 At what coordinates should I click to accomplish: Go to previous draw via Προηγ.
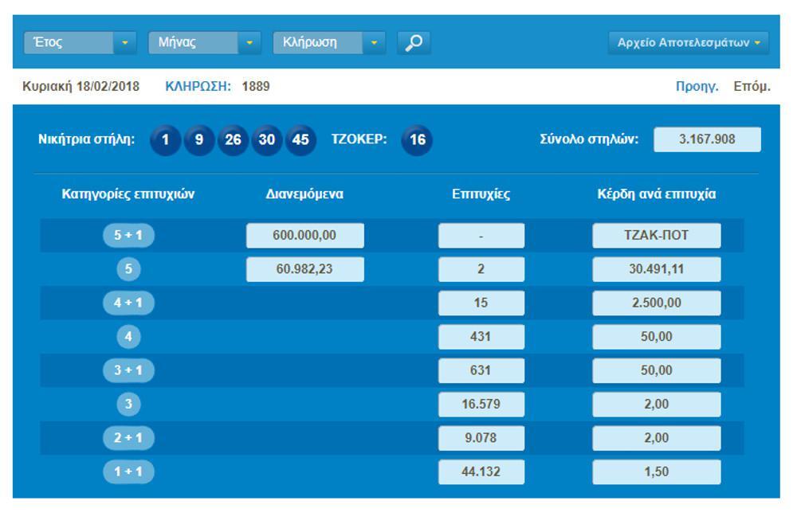click(x=697, y=87)
